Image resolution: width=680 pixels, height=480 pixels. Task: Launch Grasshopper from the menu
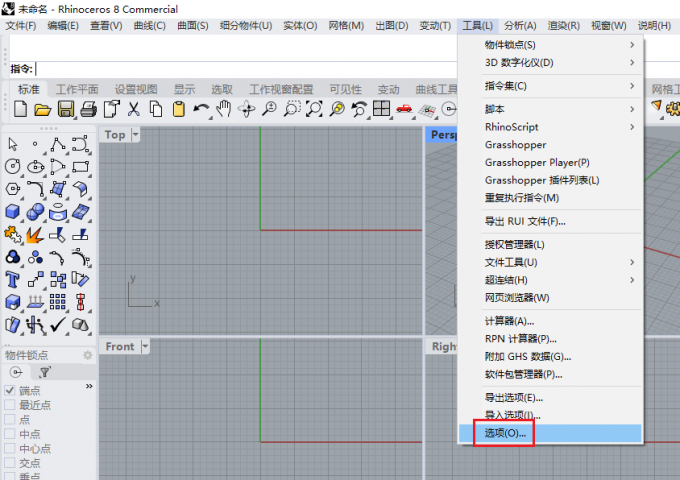point(550,145)
